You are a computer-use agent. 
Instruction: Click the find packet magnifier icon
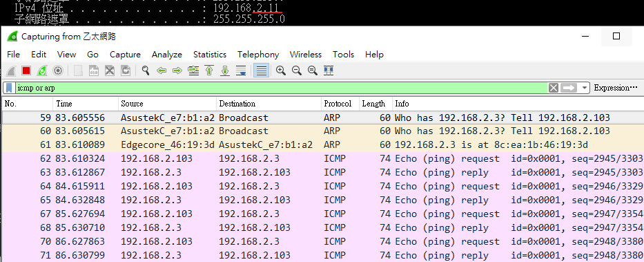[146, 71]
